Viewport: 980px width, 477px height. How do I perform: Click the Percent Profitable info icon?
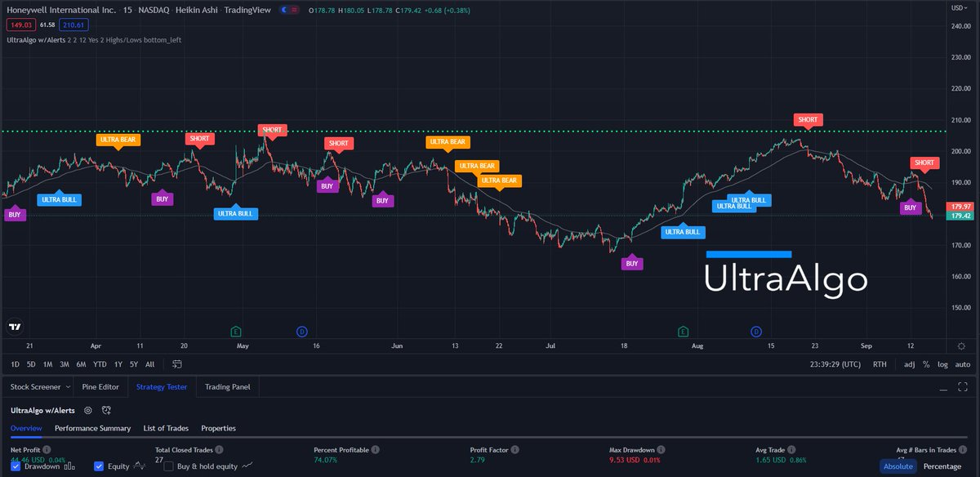[x=376, y=450]
